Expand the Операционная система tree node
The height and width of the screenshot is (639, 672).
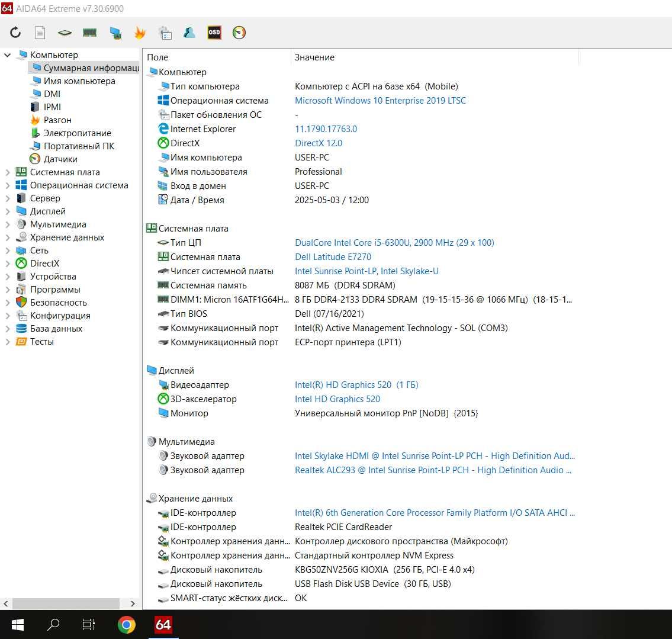click(7, 185)
